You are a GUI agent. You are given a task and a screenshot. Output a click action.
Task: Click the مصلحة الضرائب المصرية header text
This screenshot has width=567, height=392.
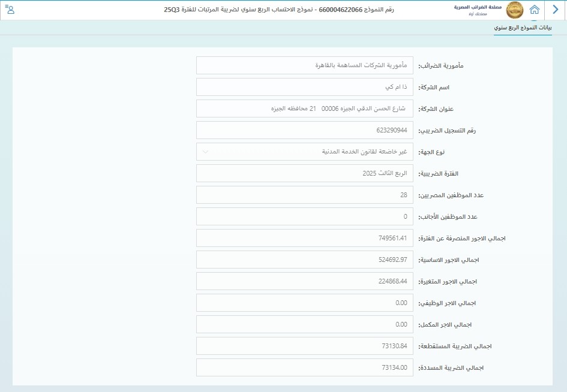(478, 7)
